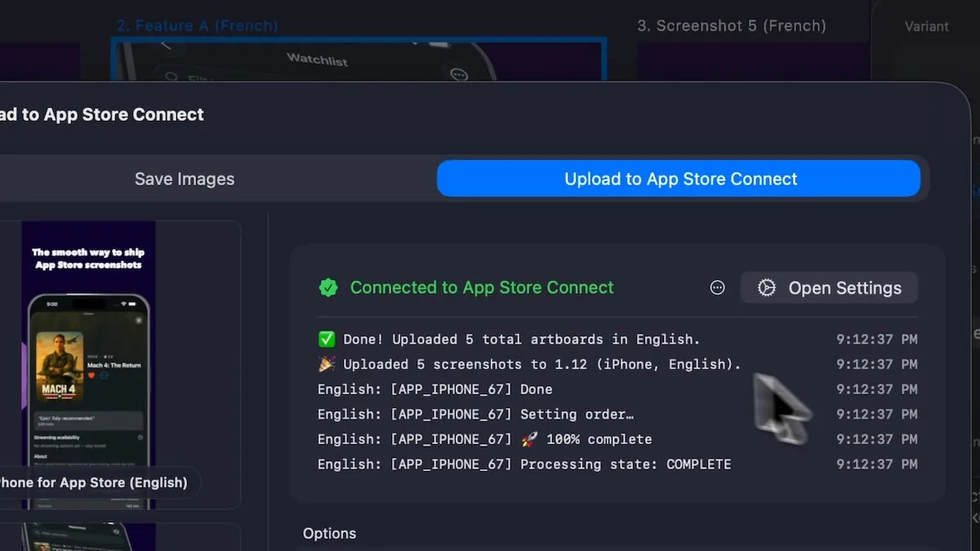Switch to the Save Images tab
This screenshot has height=551, width=980.
point(185,179)
